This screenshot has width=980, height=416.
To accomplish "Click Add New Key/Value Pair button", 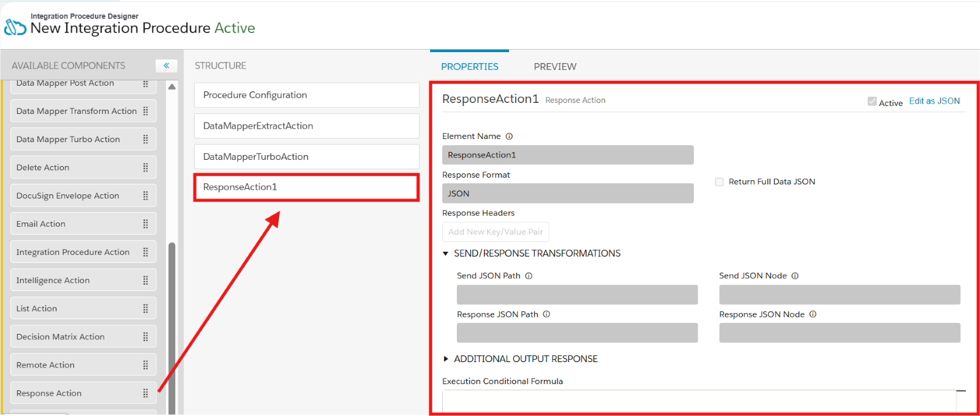I will pos(496,232).
